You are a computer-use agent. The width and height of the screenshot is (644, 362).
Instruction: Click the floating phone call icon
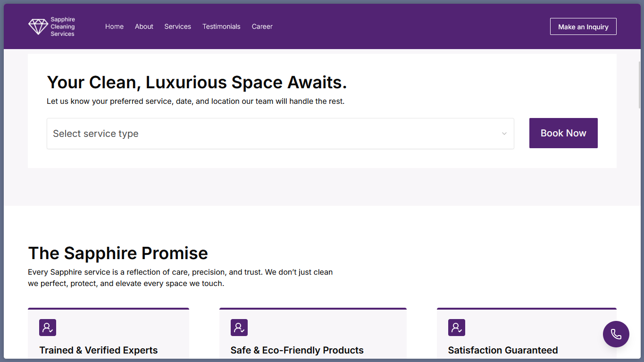click(616, 334)
